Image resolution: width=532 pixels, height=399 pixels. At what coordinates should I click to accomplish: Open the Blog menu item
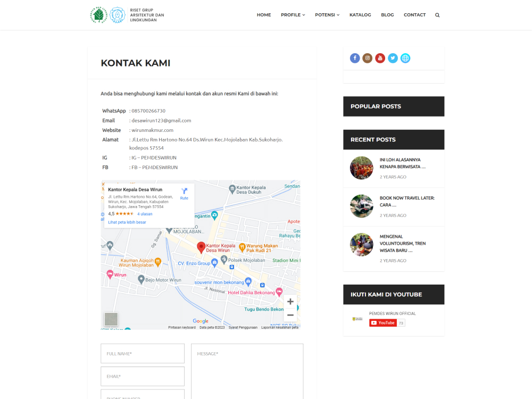tap(387, 15)
